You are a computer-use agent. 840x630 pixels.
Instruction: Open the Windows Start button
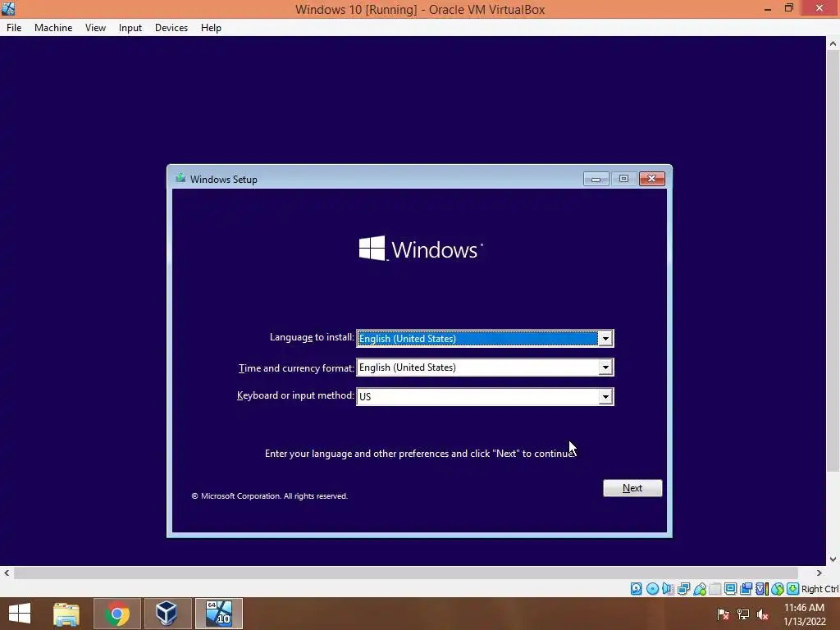pos(20,614)
